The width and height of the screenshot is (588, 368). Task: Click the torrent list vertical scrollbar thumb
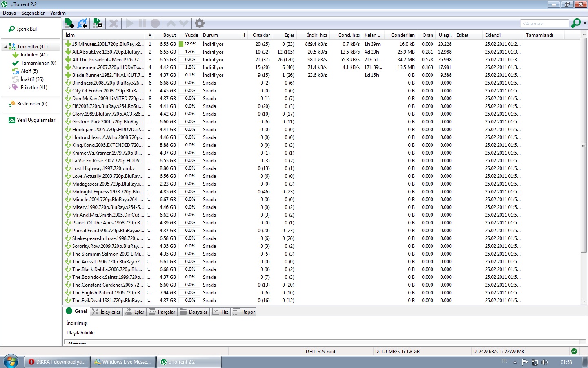(584, 145)
